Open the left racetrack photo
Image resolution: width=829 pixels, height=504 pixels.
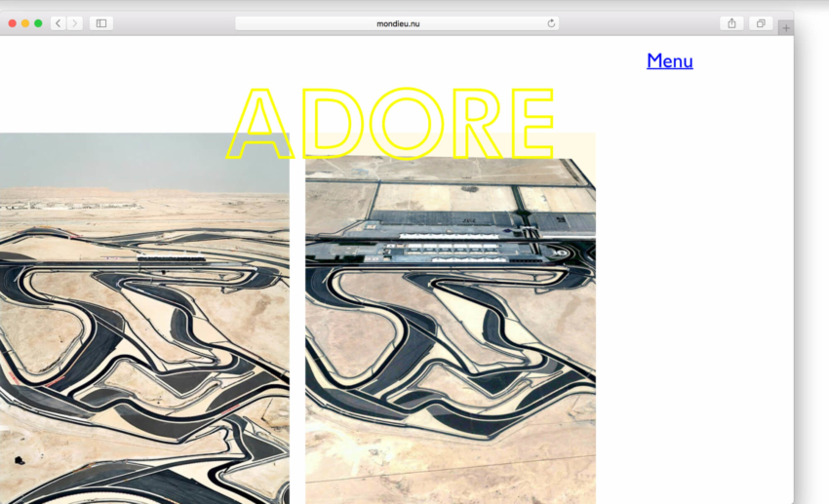pos(144,318)
